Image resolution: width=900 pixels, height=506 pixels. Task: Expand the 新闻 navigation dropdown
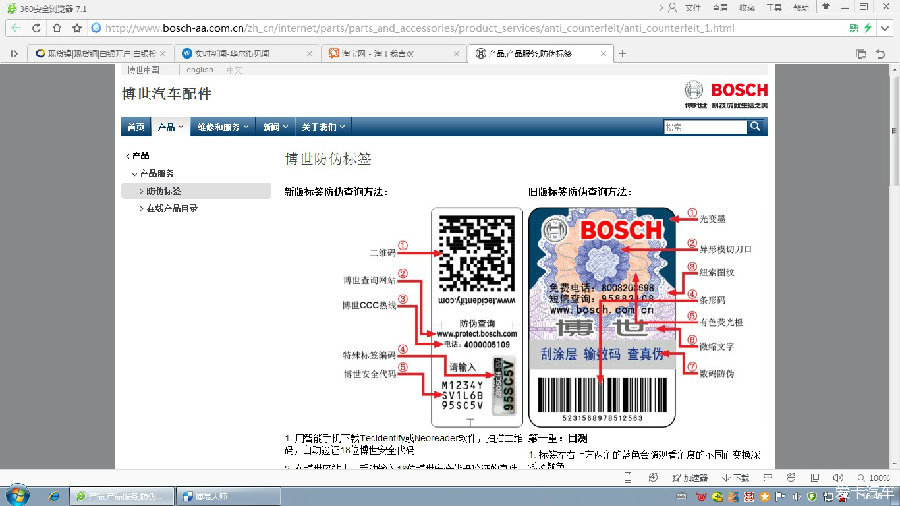point(276,127)
